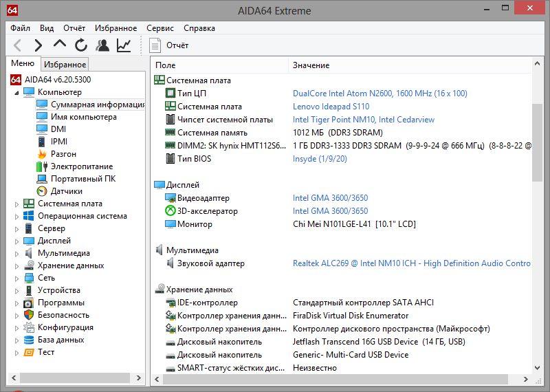The image size is (550, 392).
Task: Click the gauge icon for Датчики
Action: (x=42, y=191)
